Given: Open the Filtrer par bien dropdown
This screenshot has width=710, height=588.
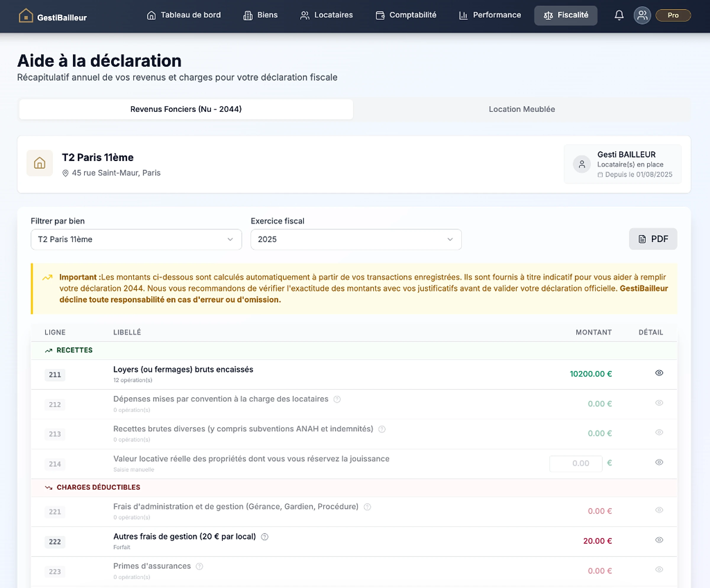Looking at the screenshot, I should [136, 240].
